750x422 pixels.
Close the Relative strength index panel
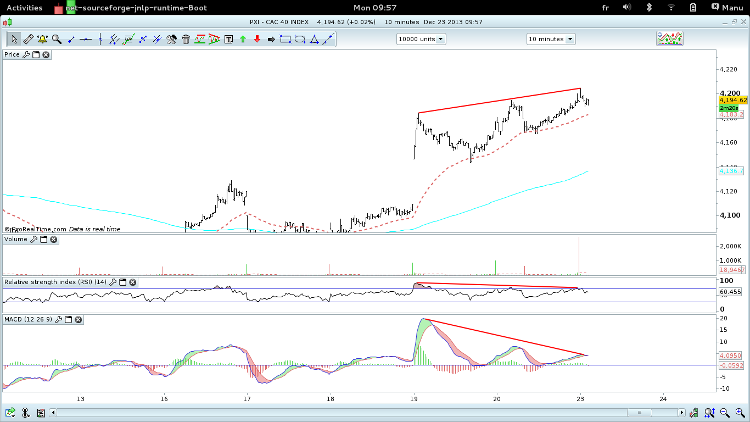[x=132, y=282]
